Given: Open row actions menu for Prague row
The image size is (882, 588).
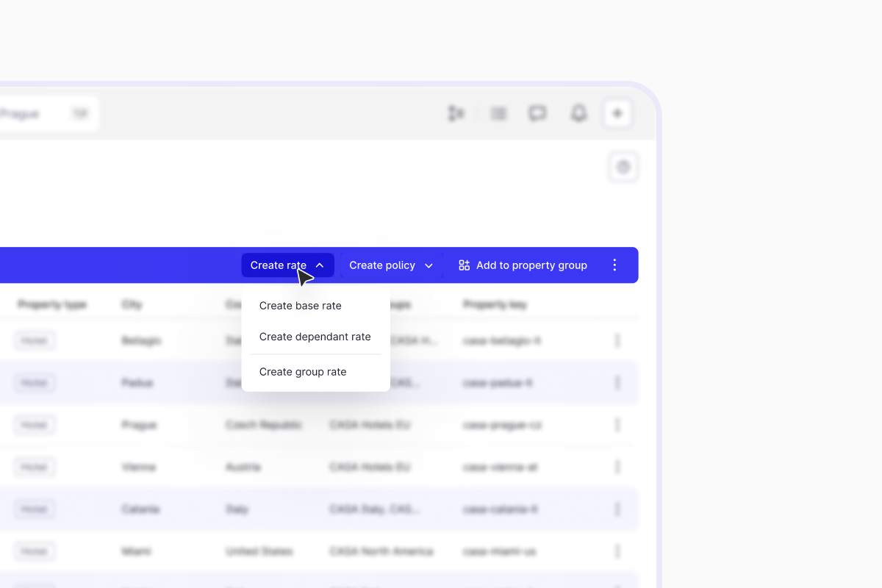Looking at the screenshot, I should click(x=617, y=425).
